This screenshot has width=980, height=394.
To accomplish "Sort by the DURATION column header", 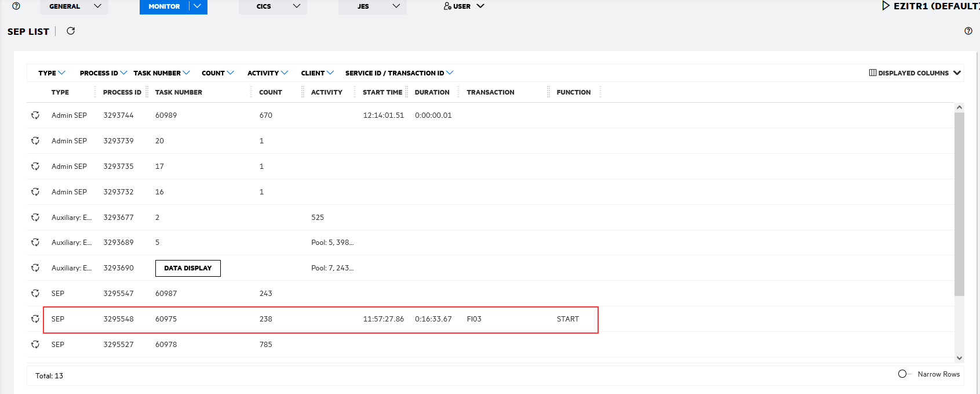I will click(x=432, y=92).
